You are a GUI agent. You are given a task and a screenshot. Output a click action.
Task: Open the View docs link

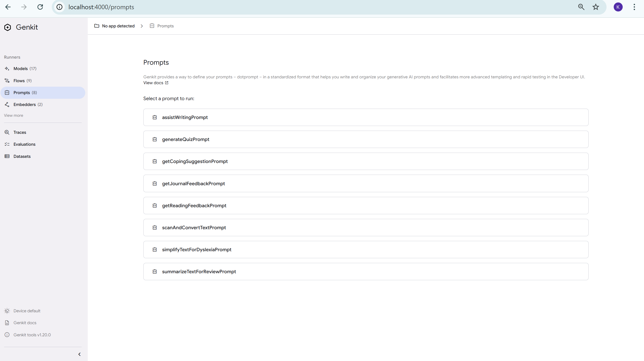click(x=153, y=83)
